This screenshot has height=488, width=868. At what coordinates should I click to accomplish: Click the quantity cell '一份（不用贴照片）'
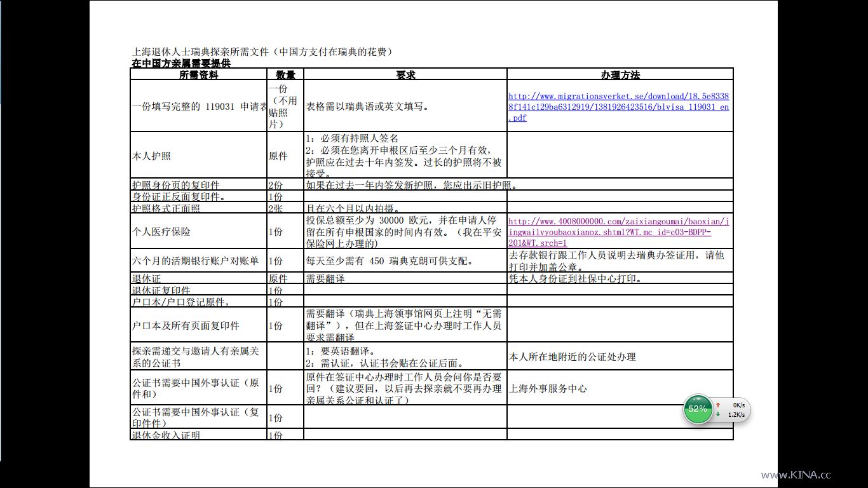pos(285,106)
